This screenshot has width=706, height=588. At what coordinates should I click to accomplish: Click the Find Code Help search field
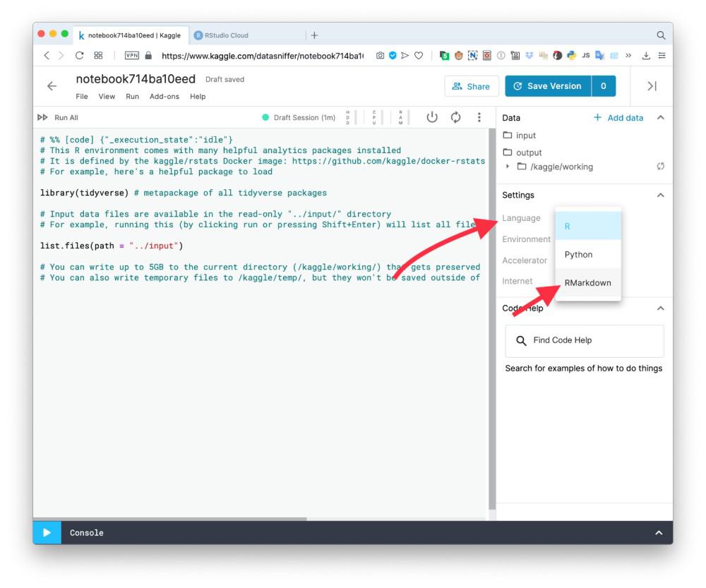tap(585, 341)
